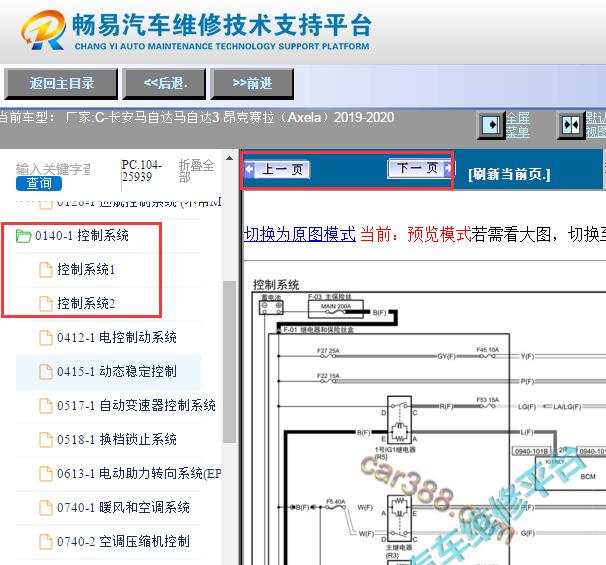Click the page icon of 0517-1

46,405
